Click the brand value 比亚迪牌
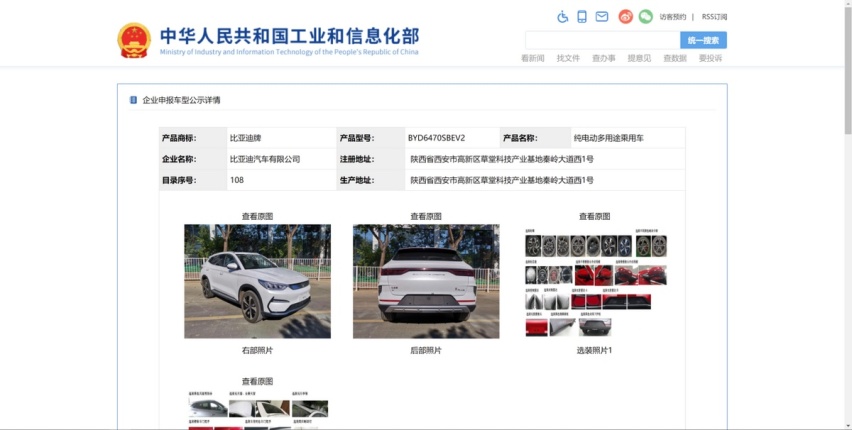 [246, 138]
